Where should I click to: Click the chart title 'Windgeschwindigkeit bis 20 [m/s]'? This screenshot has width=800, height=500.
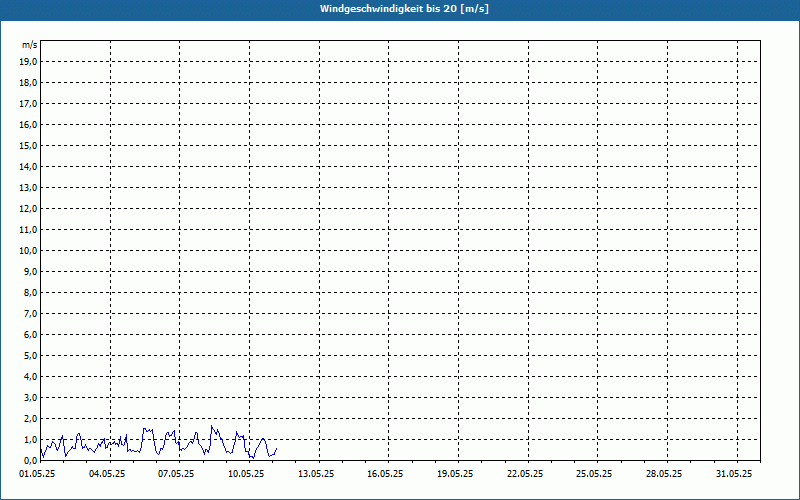pos(404,9)
